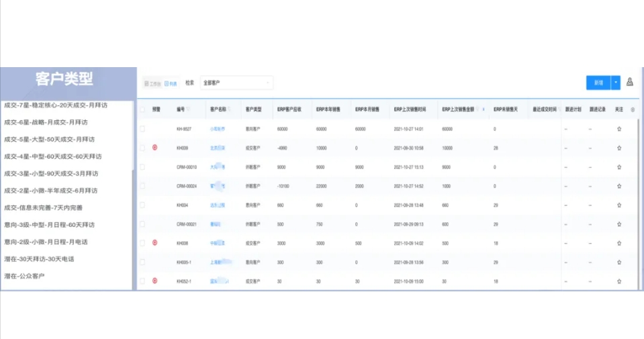The width and height of the screenshot is (644, 339).
Task: Click the warning icon in row KH008
Action: point(155,242)
